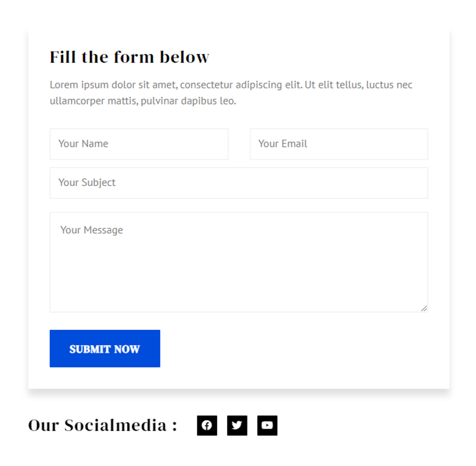Select the Your Subject text field

click(239, 183)
